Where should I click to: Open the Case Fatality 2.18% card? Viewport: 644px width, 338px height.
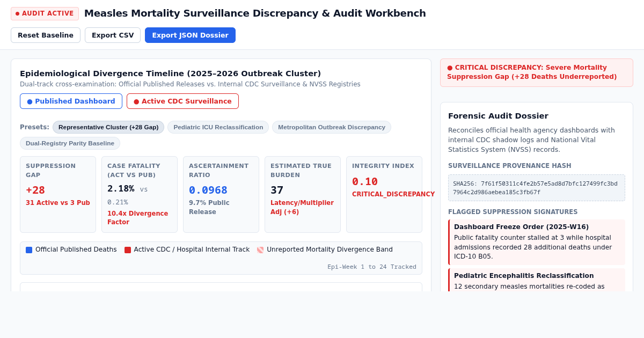140,194
